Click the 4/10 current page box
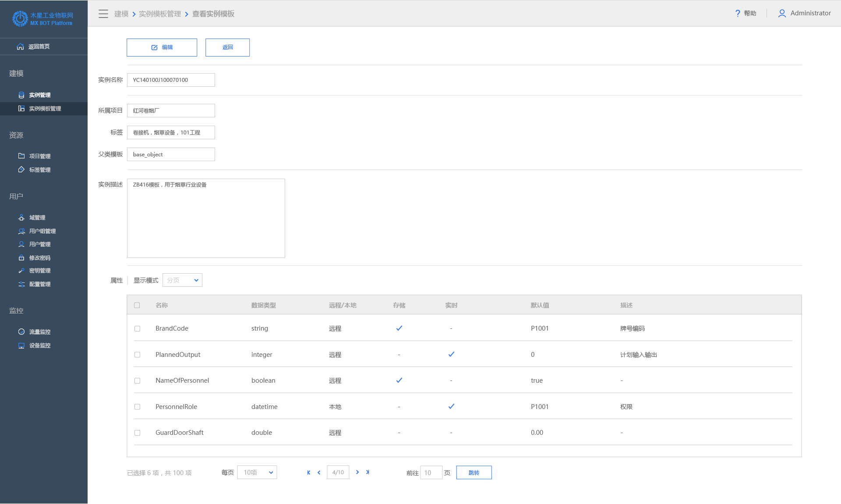This screenshot has width=841, height=504. [338, 472]
